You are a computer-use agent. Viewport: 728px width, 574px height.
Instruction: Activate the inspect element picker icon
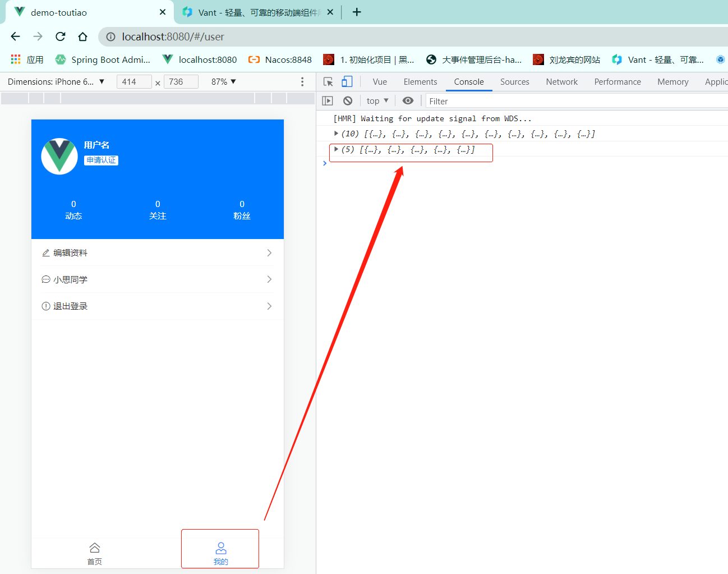tap(329, 82)
